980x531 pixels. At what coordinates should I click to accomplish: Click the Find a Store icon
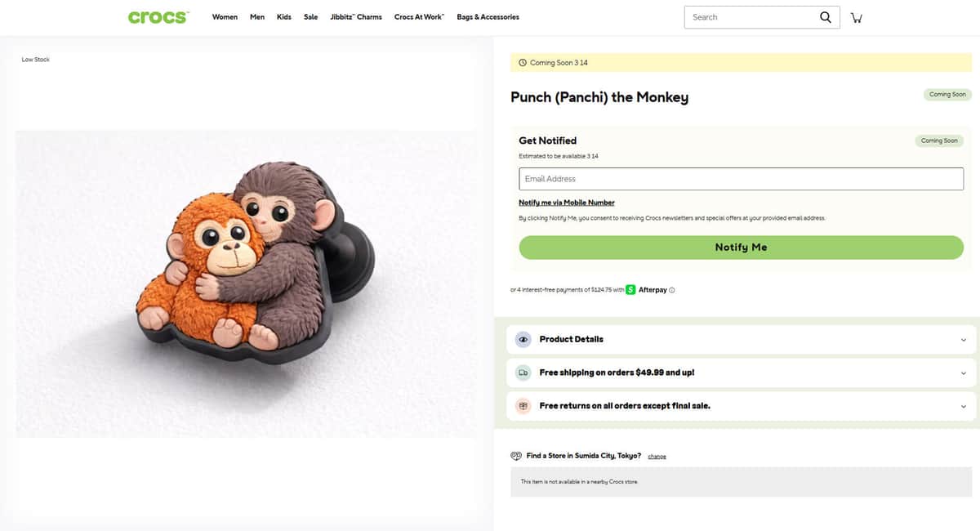(x=516, y=456)
